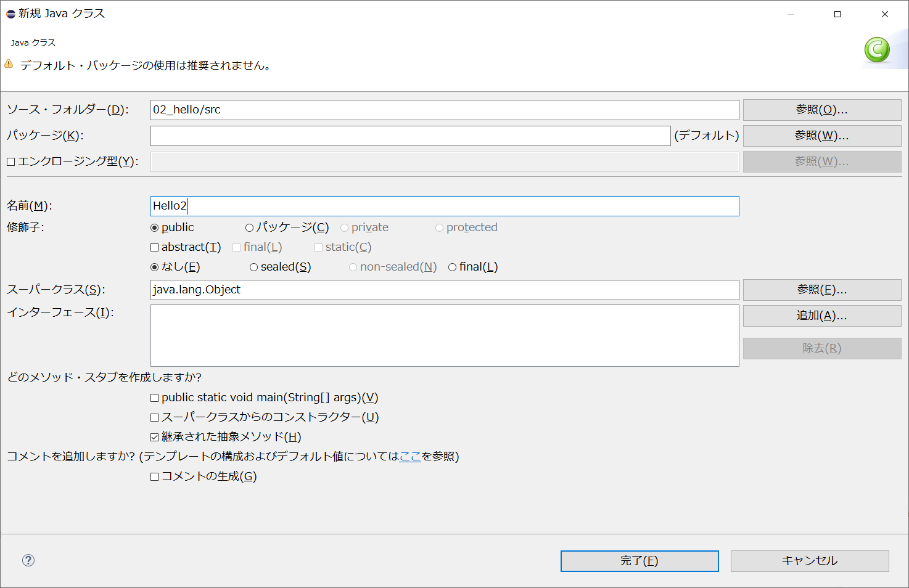Select the public modifier radio button
Screen dimensions: 909x588
click(154, 227)
